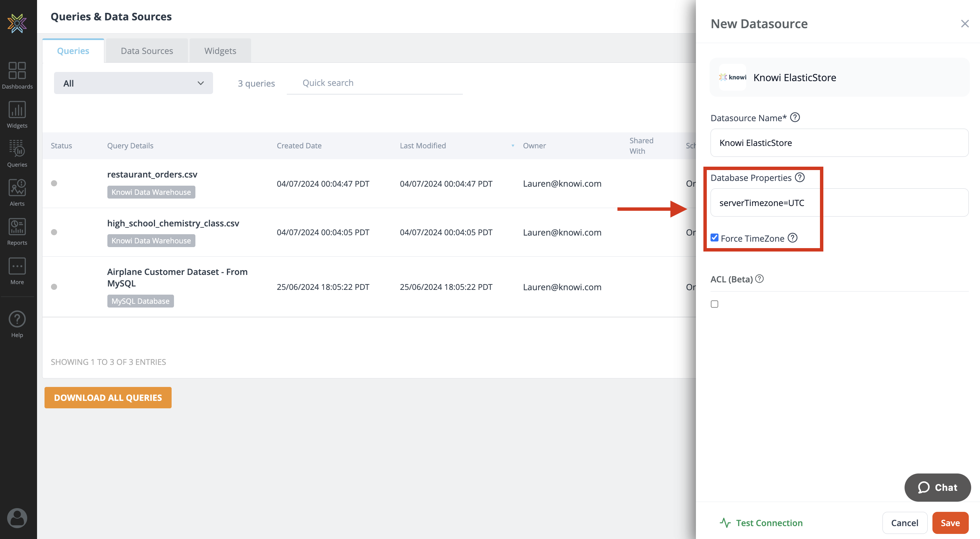Click the Quick search field
The image size is (980, 539).
click(374, 83)
